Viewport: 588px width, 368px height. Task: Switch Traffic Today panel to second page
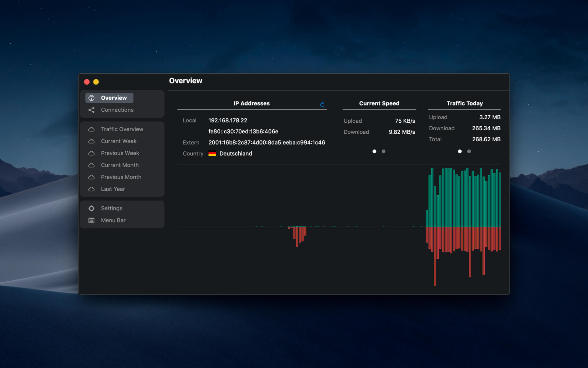[469, 151]
